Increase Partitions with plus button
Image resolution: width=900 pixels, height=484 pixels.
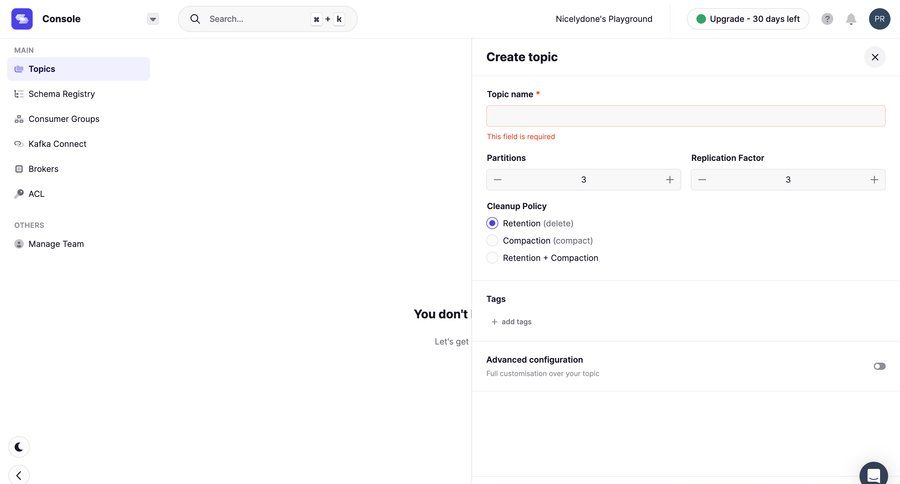(669, 180)
